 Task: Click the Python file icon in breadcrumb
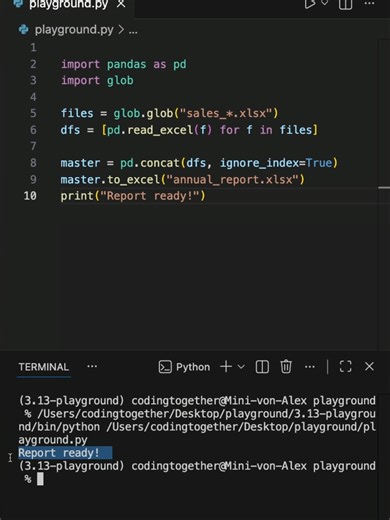24,30
